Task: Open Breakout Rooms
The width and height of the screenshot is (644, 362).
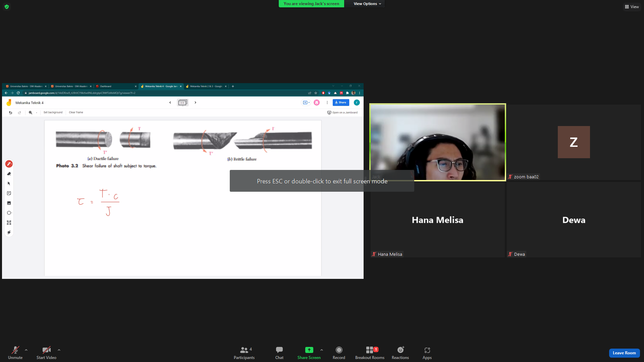Action: [x=370, y=353]
